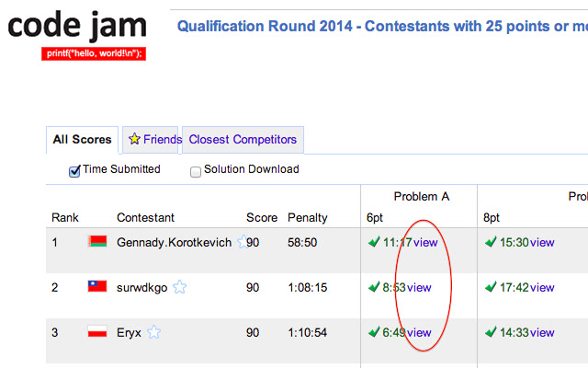Click the Belarus flag in rank 1 row
588x368 pixels.
click(96, 242)
